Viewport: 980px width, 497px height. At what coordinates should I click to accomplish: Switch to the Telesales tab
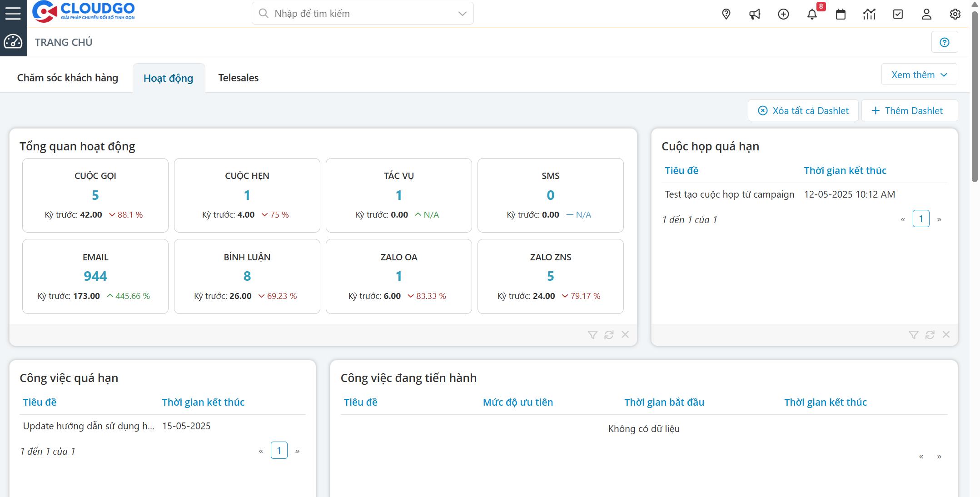point(238,78)
